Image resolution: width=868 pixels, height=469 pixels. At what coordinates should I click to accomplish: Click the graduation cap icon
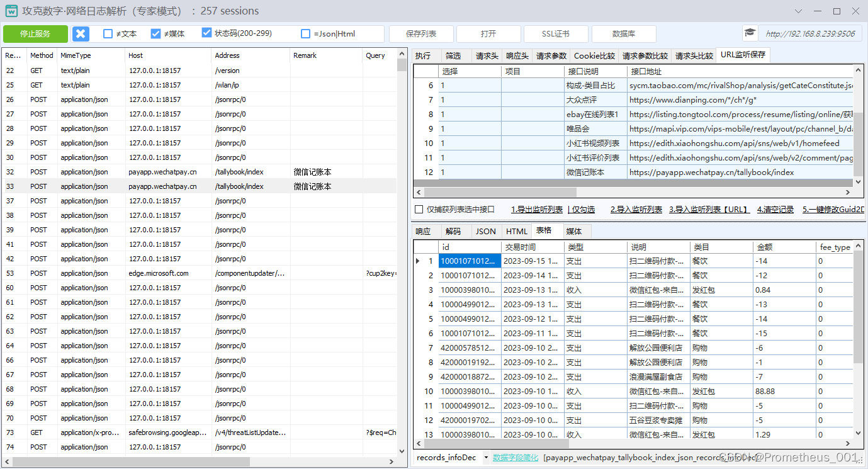tap(750, 33)
